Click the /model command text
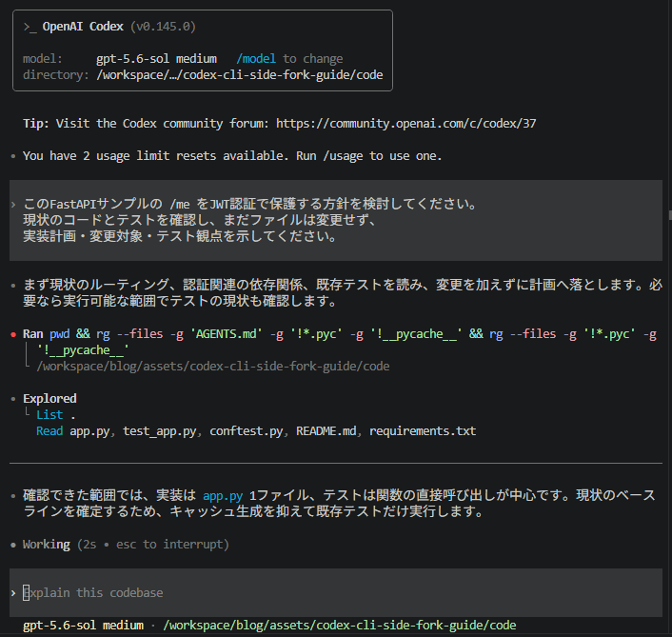This screenshot has width=672, height=637. (256, 59)
